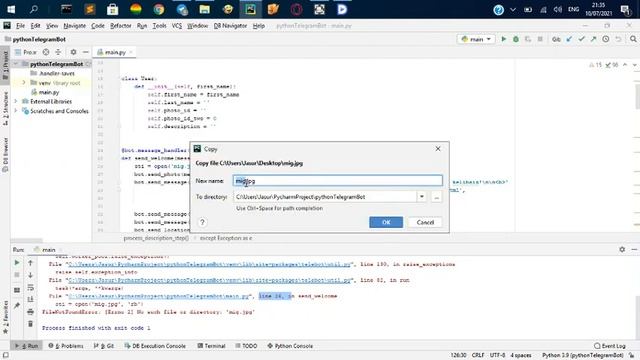
Task: Open Search Everywhere magnifier icon
Action: pos(633,39)
